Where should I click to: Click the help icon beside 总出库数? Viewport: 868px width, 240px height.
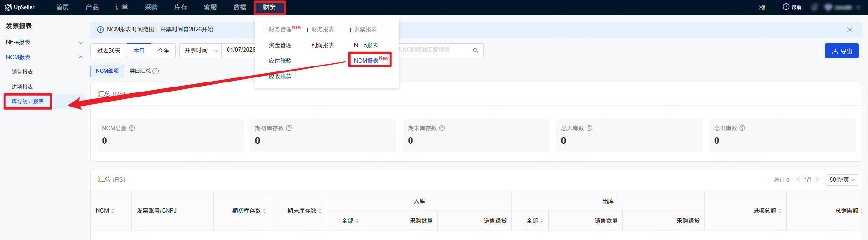pos(743,128)
